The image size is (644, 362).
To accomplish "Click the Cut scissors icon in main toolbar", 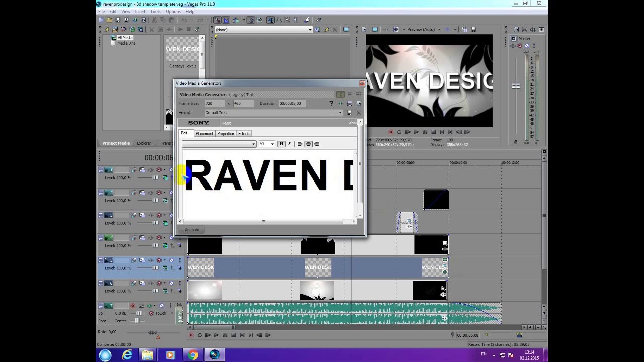I will 154,20.
